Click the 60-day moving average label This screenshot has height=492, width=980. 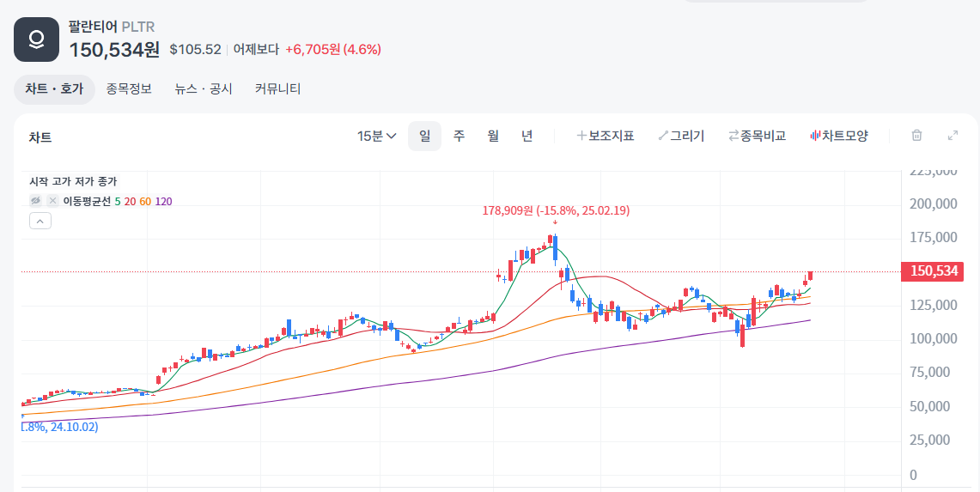pos(145,201)
